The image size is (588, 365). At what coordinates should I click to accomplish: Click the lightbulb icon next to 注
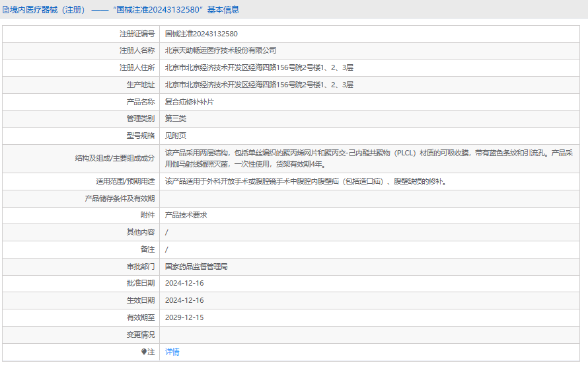pyautogui.click(x=143, y=352)
